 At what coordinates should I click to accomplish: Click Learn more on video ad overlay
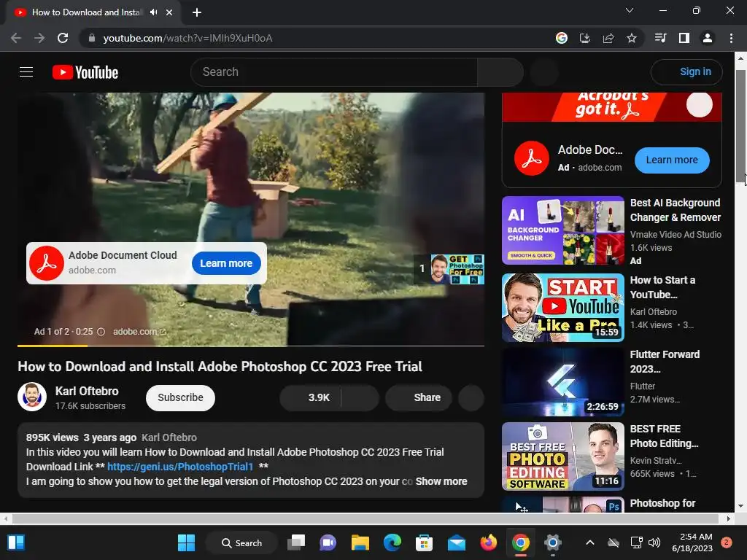pyautogui.click(x=226, y=263)
